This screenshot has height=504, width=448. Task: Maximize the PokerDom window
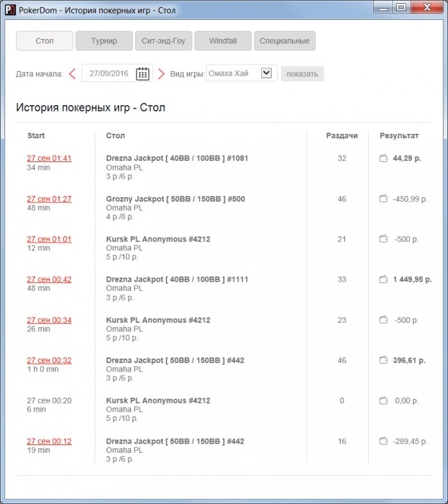[401, 8]
